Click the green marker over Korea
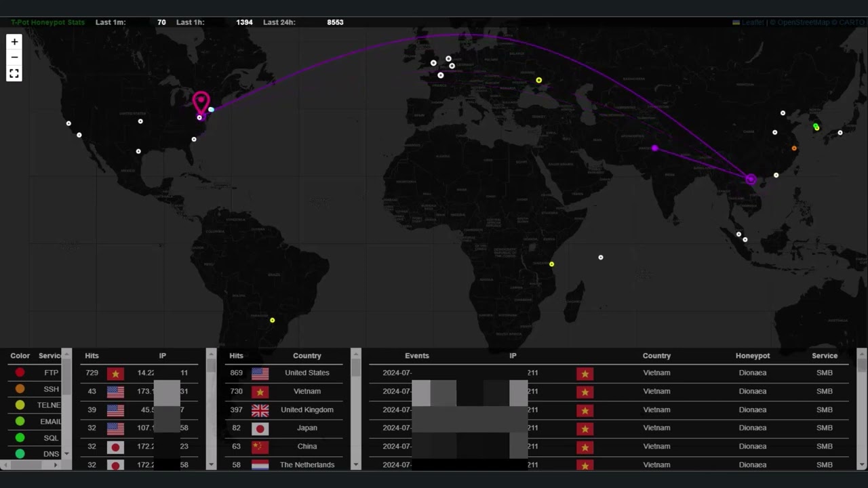This screenshot has width=868, height=488. point(816,127)
